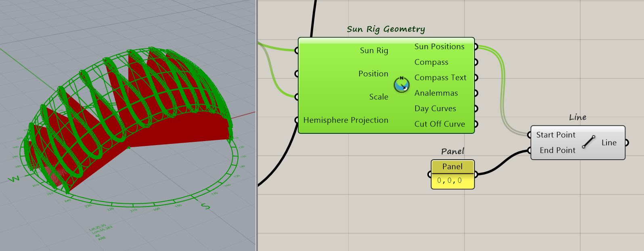Click the Panel input grip

(430, 174)
